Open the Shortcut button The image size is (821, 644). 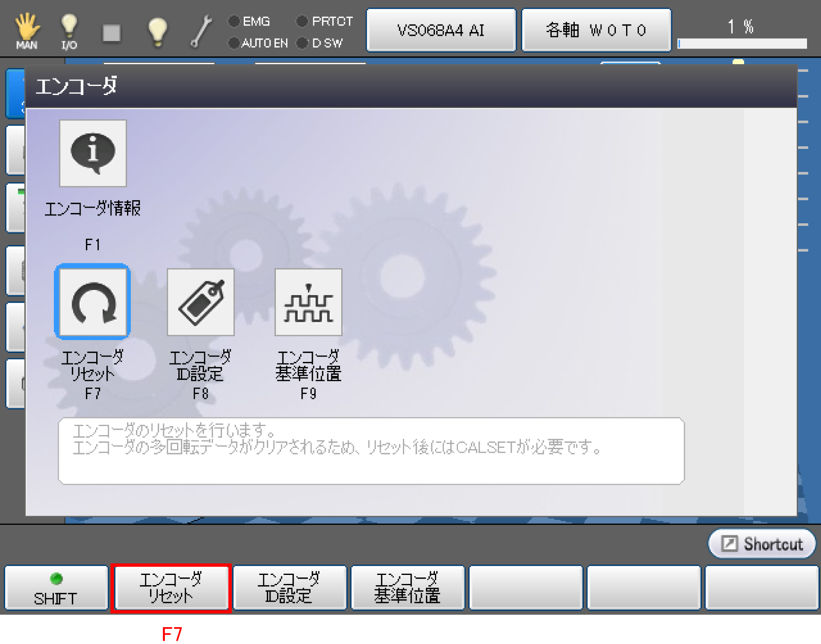tap(762, 544)
